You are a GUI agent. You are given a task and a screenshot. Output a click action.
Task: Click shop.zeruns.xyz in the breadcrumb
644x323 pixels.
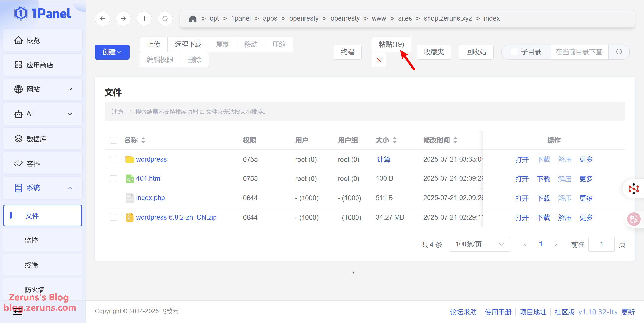[x=448, y=18]
